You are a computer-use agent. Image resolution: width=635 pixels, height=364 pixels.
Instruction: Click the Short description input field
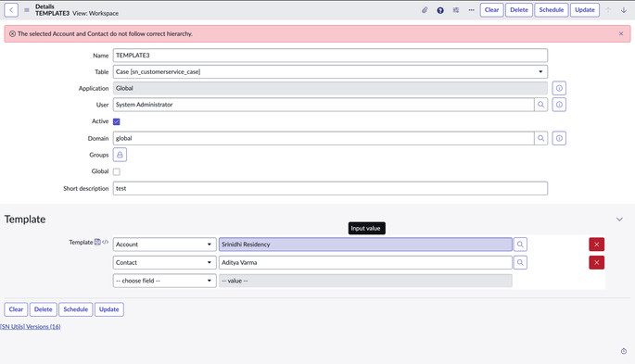click(x=330, y=188)
